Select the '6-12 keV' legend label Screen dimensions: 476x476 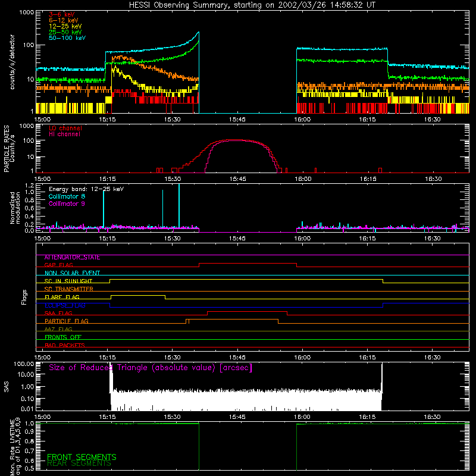coord(64,20)
